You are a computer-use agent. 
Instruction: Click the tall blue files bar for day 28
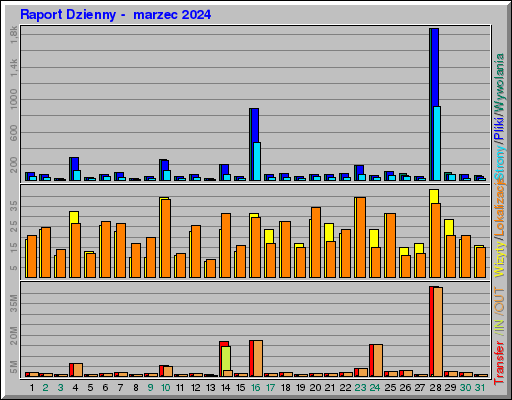(435, 67)
